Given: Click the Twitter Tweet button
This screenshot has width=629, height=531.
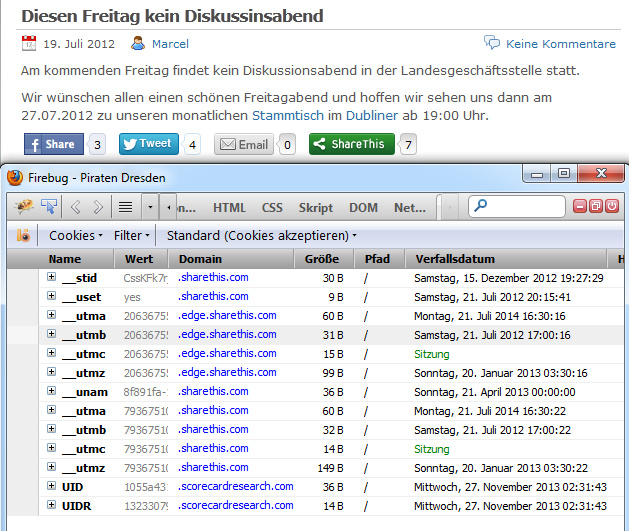Looking at the screenshot, I should [x=149, y=144].
